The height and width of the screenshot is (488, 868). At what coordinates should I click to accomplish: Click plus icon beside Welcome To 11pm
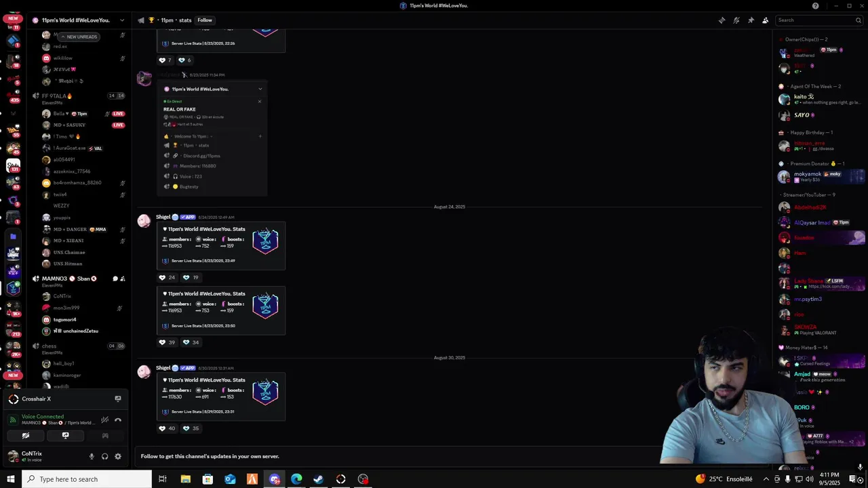[260, 136]
